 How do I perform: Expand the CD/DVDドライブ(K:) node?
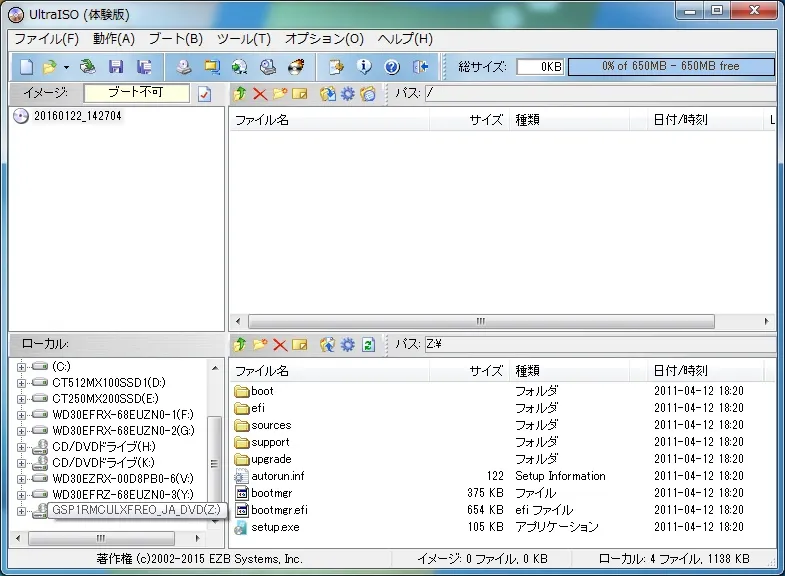(x=21, y=463)
